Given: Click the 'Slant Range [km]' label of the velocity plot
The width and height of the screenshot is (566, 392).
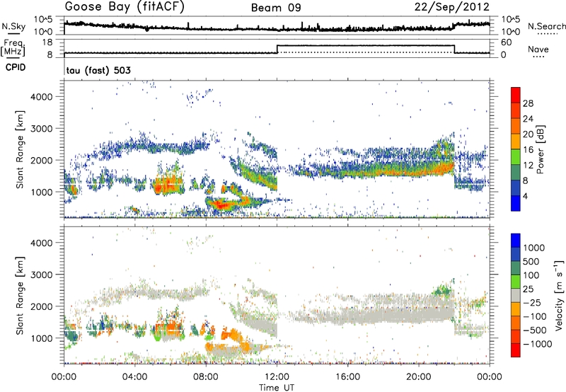Looking at the screenshot, I should point(20,295).
